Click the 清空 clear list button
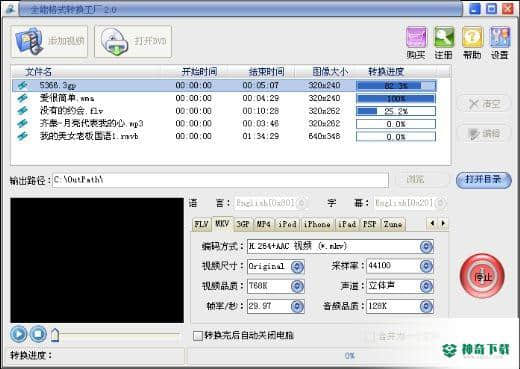The image size is (520, 369). coord(483,104)
